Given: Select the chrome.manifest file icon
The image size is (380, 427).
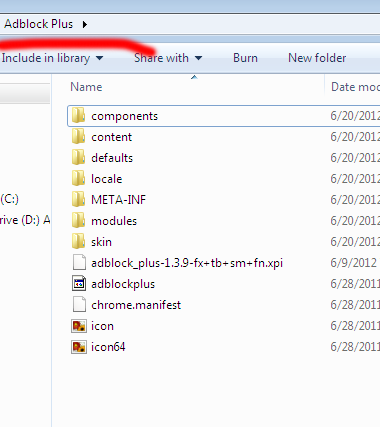Looking at the screenshot, I should click(x=79, y=305).
